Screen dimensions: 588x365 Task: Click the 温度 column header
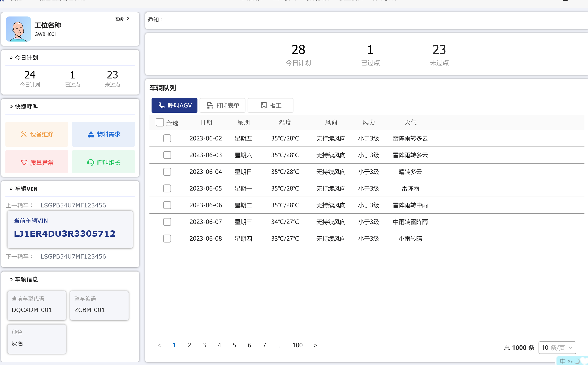(285, 122)
